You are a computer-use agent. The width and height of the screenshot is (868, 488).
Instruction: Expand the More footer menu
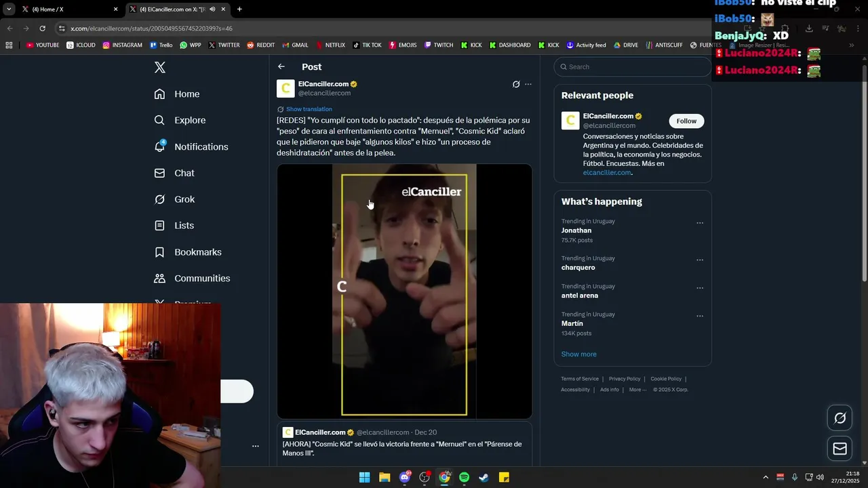pyautogui.click(x=637, y=390)
